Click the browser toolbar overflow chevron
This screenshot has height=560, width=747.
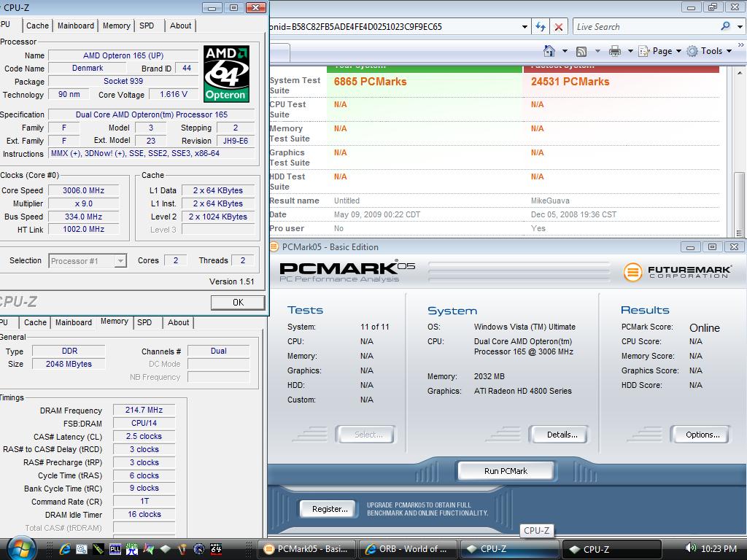[x=741, y=44]
